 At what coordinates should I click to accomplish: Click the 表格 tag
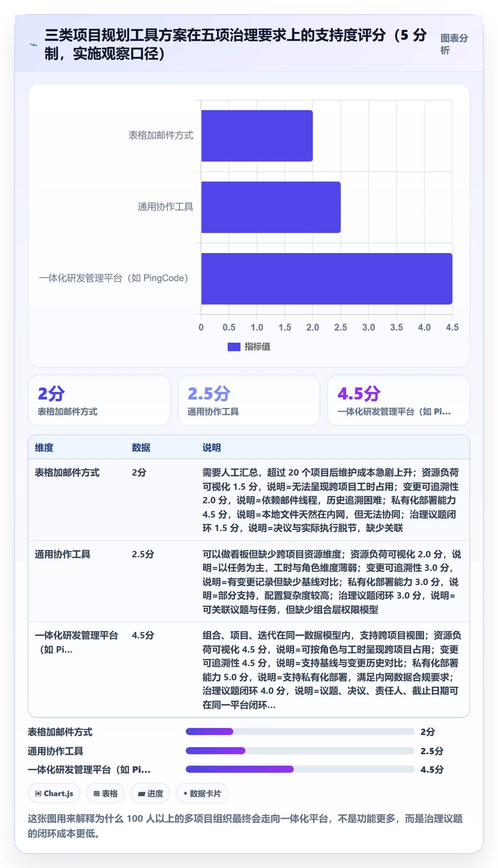tap(105, 793)
